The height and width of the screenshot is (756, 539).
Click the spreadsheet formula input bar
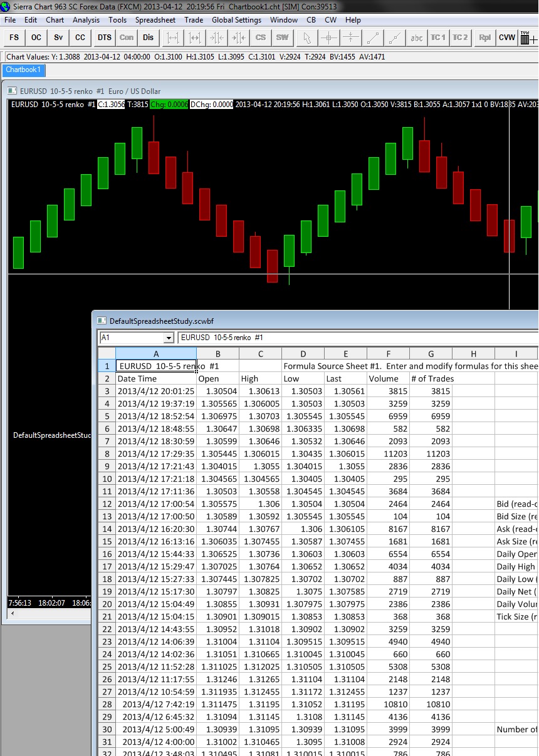point(357,338)
